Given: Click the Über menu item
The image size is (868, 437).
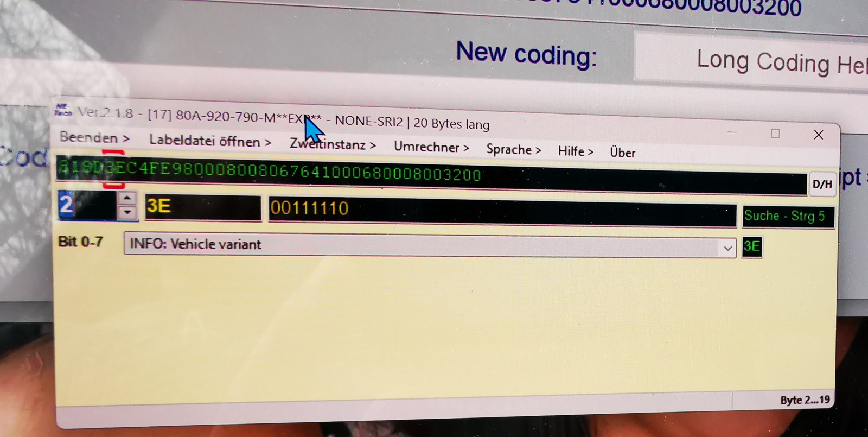Looking at the screenshot, I should pyautogui.click(x=622, y=153).
